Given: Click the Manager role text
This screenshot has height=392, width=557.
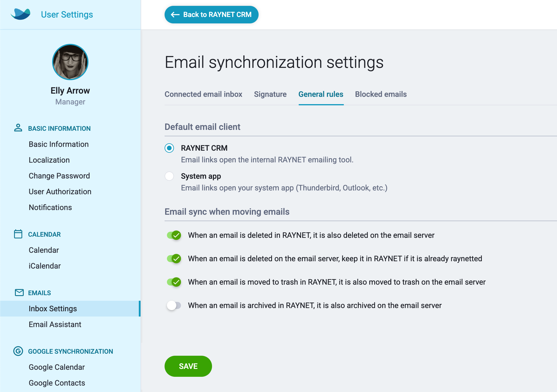Looking at the screenshot, I should (70, 102).
